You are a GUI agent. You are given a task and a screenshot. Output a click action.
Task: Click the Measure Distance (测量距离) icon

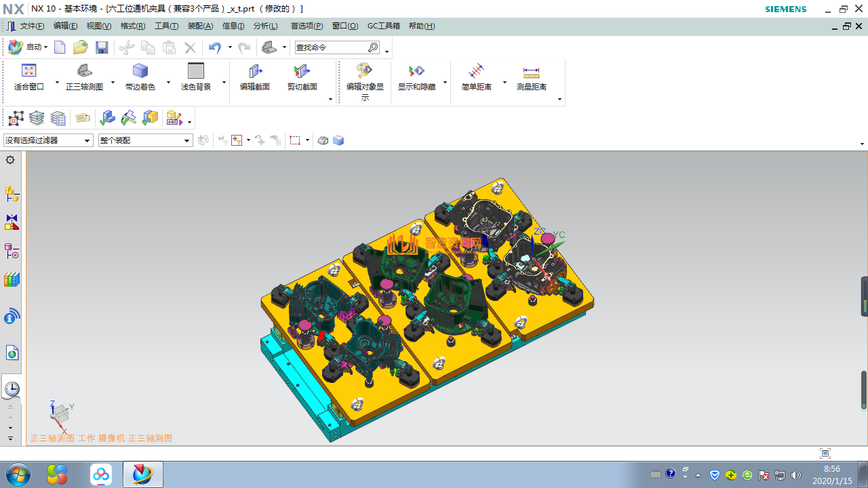(x=531, y=71)
